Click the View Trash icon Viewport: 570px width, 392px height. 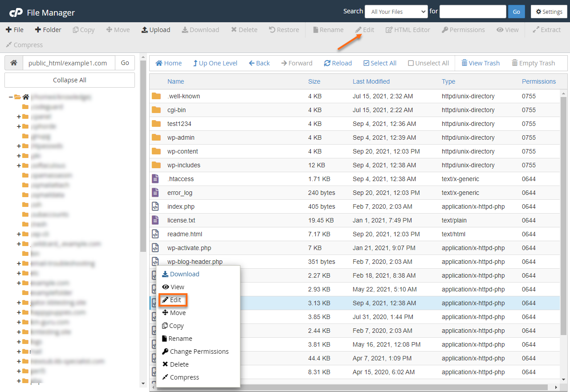coord(480,63)
